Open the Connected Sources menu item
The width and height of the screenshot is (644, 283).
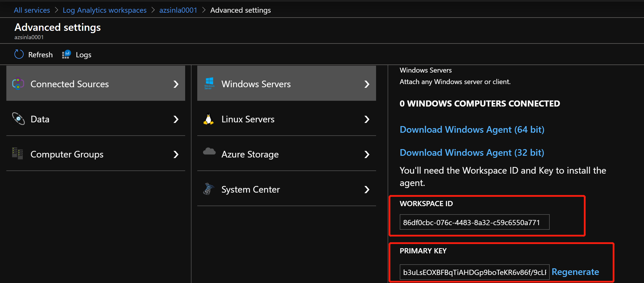pyautogui.click(x=96, y=83)
